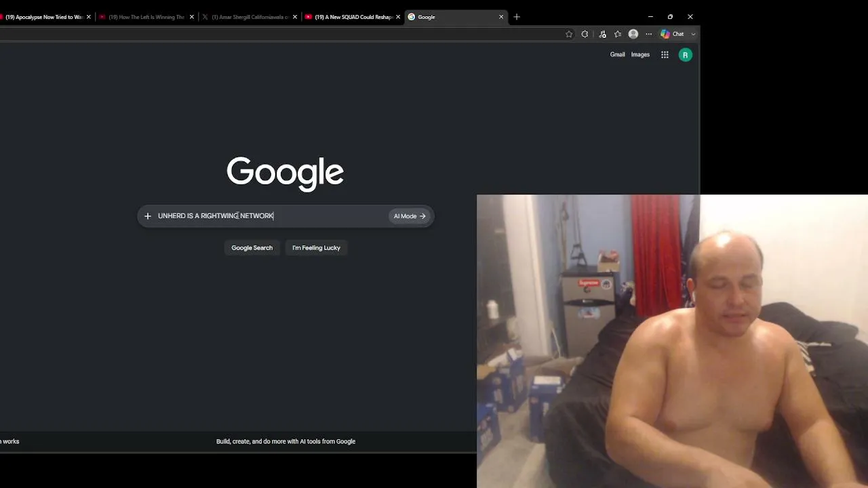Open the Amar Shergill X tab

[x=250, y=17]
